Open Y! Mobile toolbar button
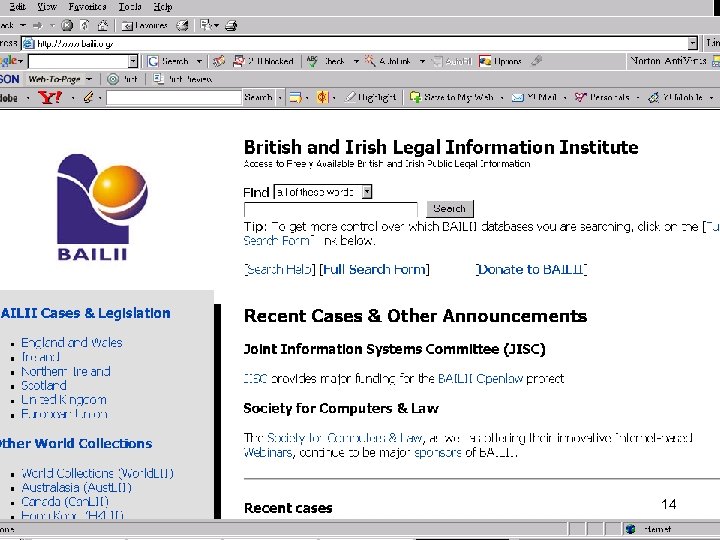 (675, 97)
